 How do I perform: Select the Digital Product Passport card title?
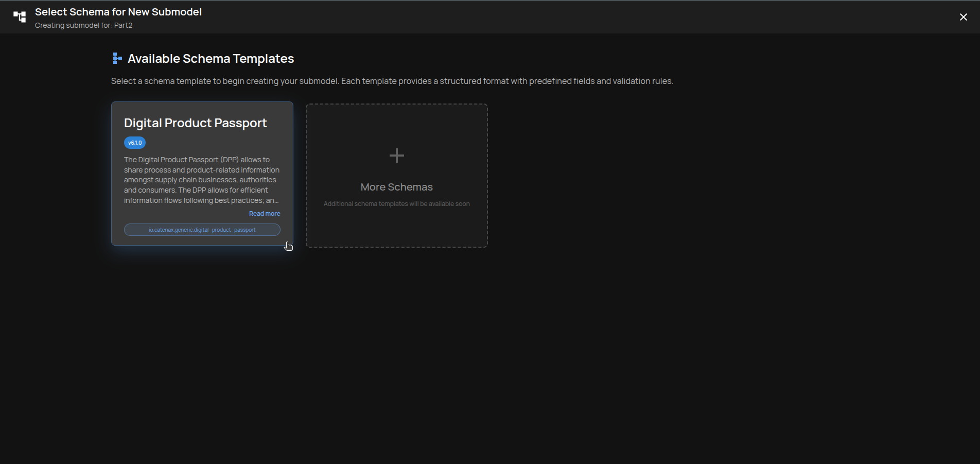point(195,123)
